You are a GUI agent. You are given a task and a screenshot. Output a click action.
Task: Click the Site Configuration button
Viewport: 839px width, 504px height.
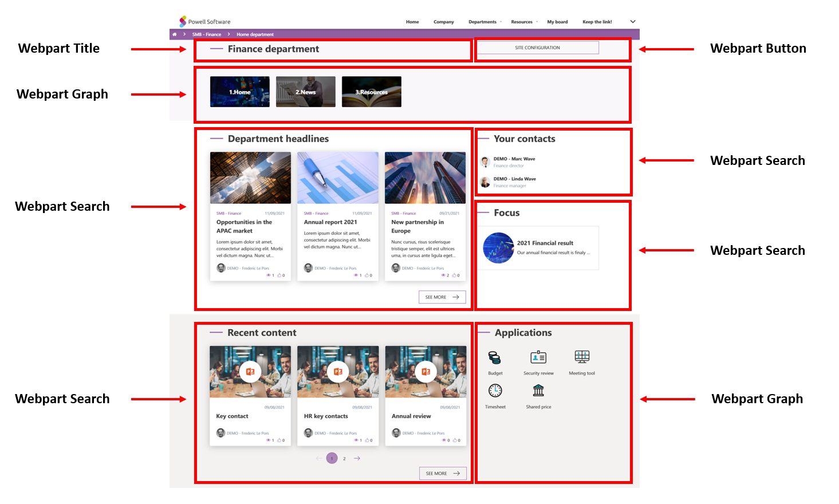[x=537, y=48]
